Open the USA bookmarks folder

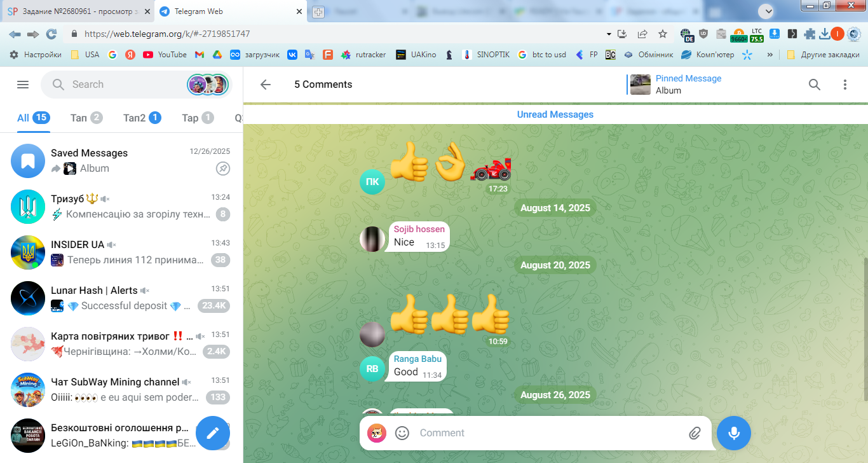click(85, 55)
